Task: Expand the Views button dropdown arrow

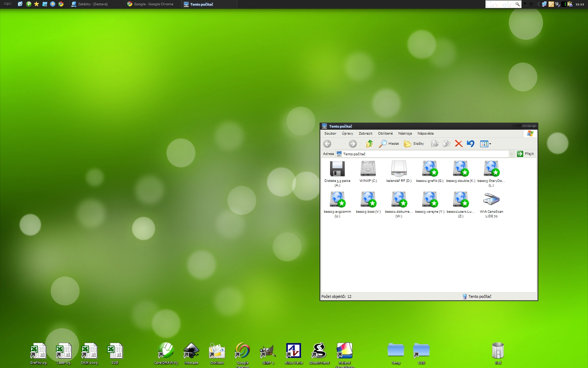Action: 490,144
